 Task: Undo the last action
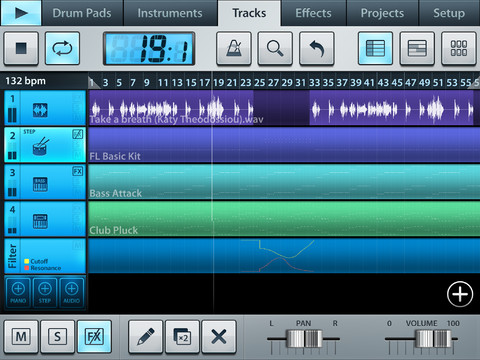pyautogui.click(x=317, y=48)
